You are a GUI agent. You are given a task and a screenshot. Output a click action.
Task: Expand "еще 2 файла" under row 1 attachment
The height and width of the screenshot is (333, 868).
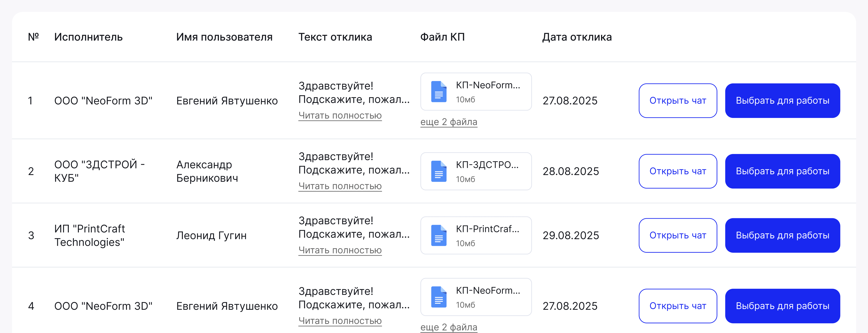pos(449,122)
